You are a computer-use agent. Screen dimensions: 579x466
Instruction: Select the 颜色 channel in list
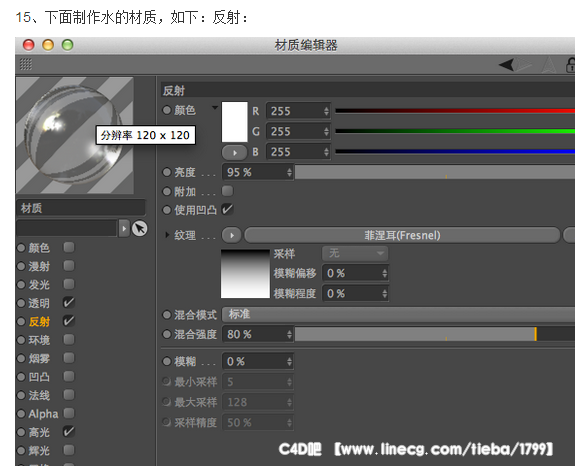click(x=39, y=248)
